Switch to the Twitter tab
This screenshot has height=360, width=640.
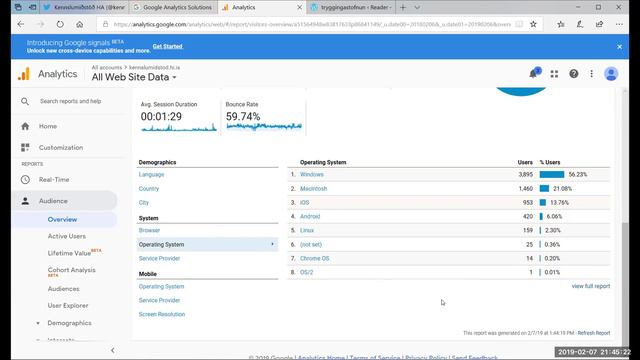(x=84, y=7)
